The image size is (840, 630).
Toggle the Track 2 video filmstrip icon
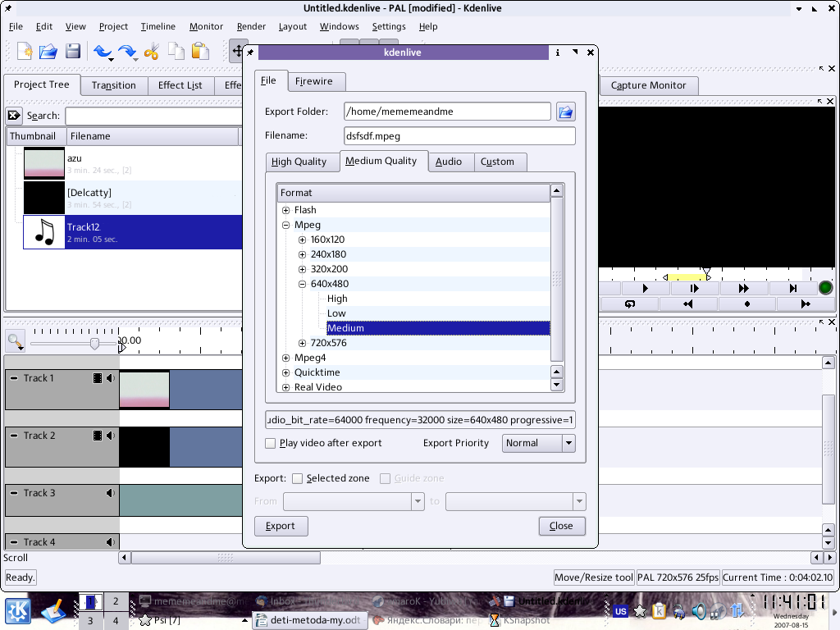tap(98, 436)
